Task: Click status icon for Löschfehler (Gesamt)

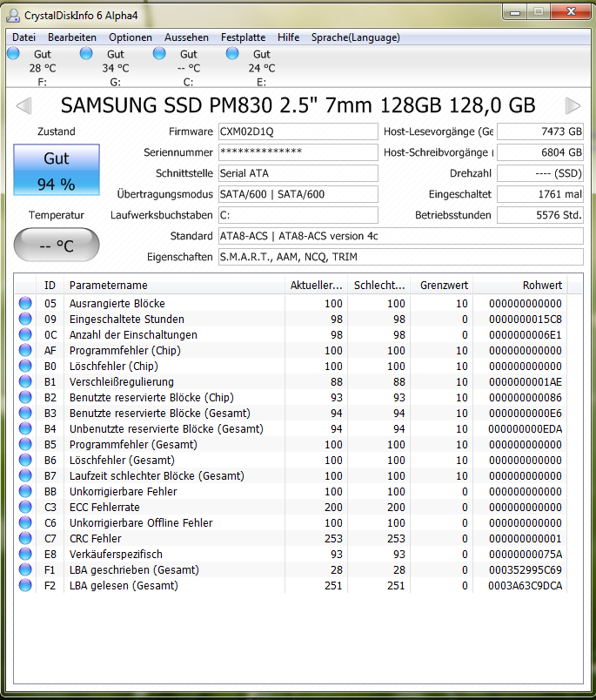Action: (25, 460)
